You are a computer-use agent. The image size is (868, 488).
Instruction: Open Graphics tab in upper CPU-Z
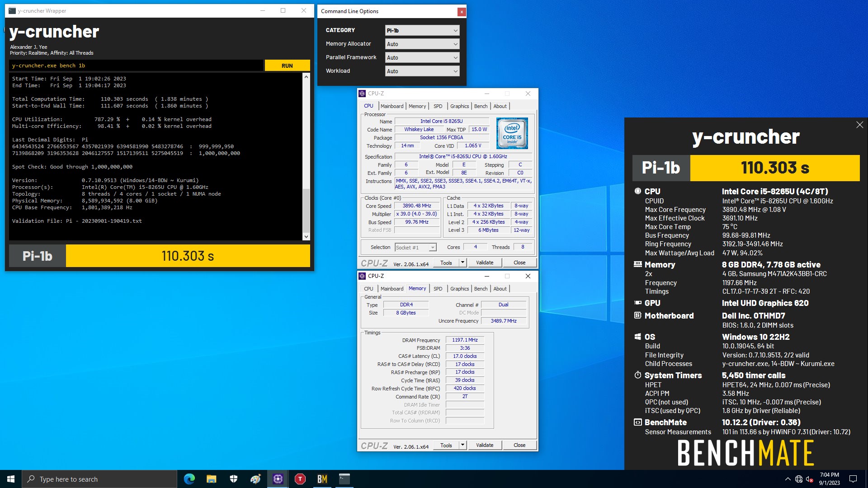(459, 106)
